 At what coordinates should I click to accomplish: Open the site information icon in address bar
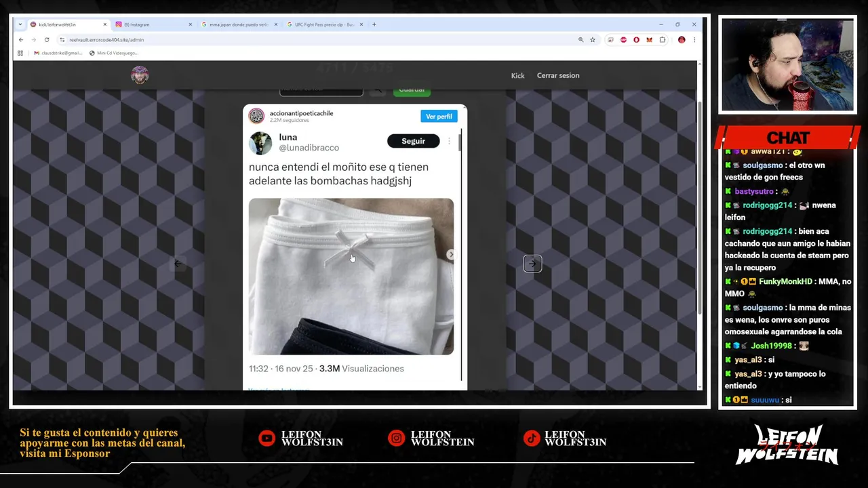62,40
